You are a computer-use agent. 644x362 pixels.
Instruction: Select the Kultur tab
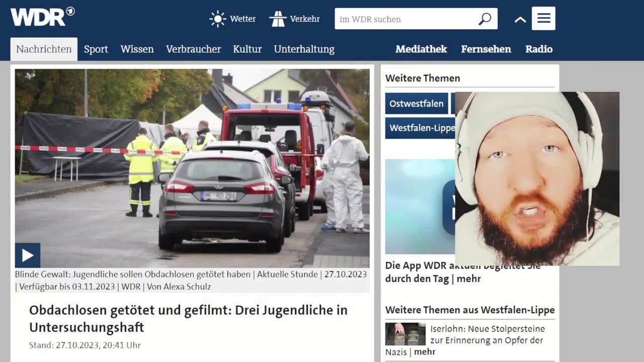click(x=247, y=49)
